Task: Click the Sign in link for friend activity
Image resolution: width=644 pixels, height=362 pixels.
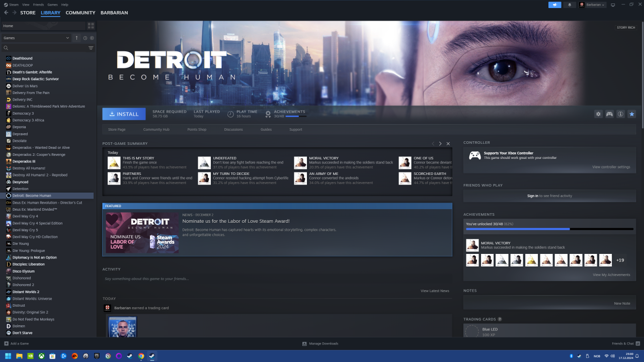Action: click(532, 196)
